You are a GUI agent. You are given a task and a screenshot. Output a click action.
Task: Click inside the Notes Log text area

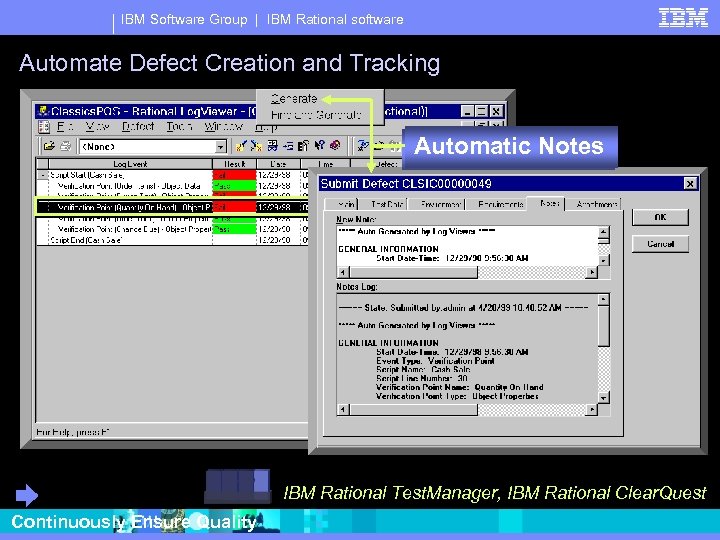coord(467,349)
